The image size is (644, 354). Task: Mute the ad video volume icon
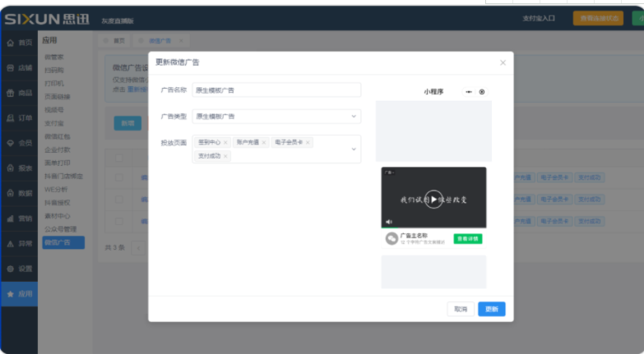388,222
